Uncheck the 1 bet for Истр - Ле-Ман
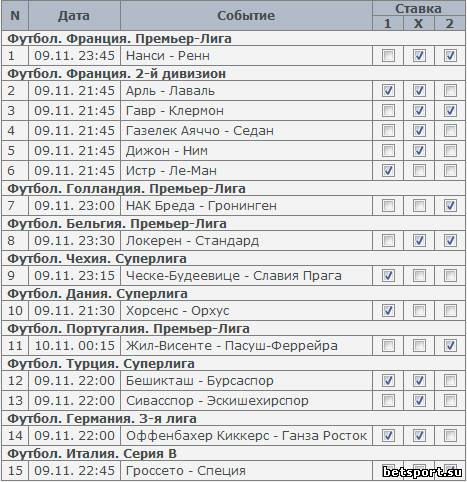The image size is (467, 482). point(388,171)
